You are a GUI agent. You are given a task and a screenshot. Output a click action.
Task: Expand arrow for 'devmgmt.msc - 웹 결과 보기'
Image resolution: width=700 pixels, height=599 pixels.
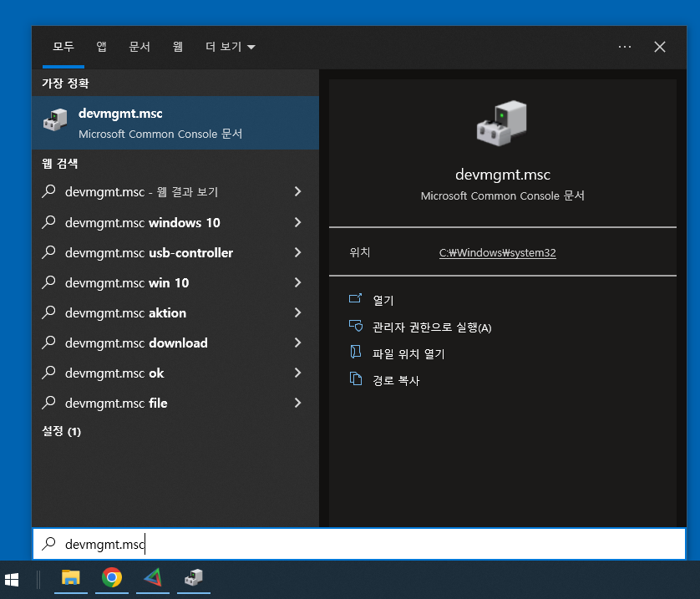click(297, 191)
